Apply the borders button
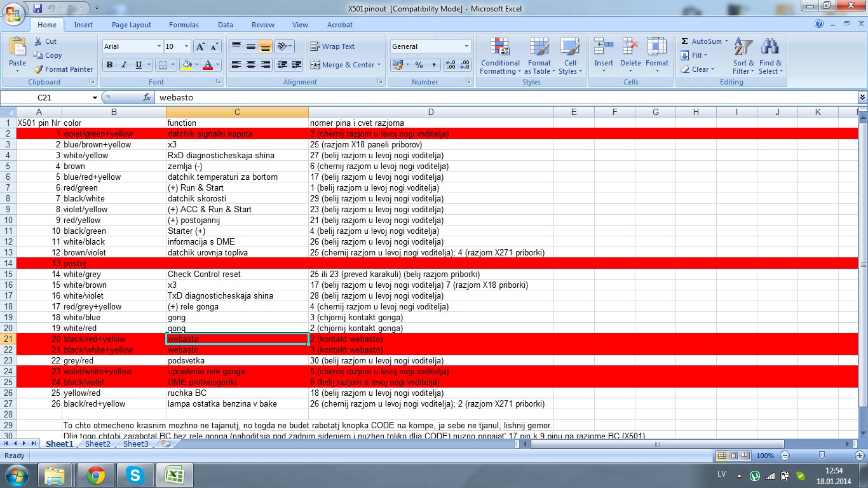Screen dimensions: 868x488 pyautogui.click(x=162, y=65)
